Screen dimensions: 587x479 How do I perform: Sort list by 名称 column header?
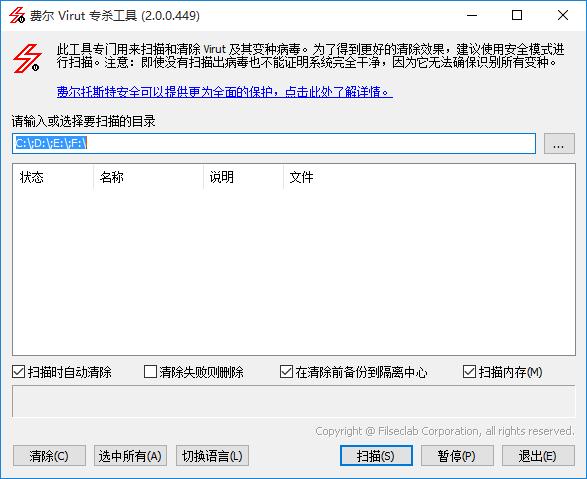click(x=148, y=177)
